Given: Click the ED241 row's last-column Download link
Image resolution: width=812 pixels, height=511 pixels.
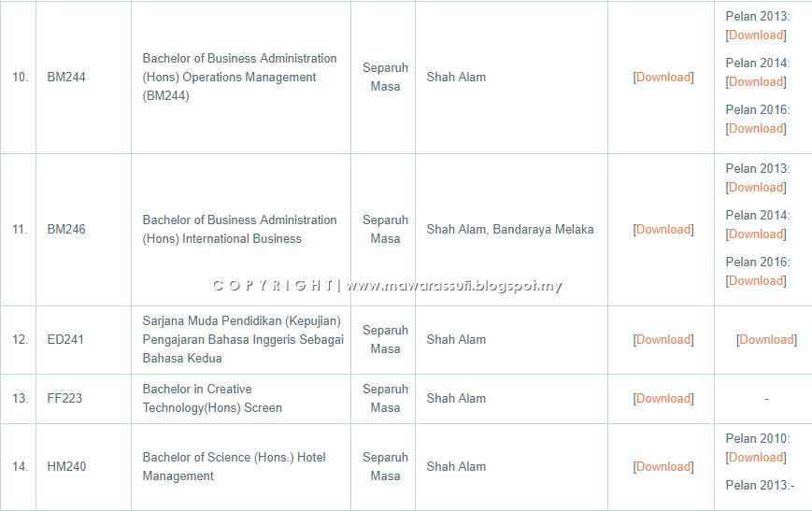Looking at the screenshot, I should [x=767, y=340].
